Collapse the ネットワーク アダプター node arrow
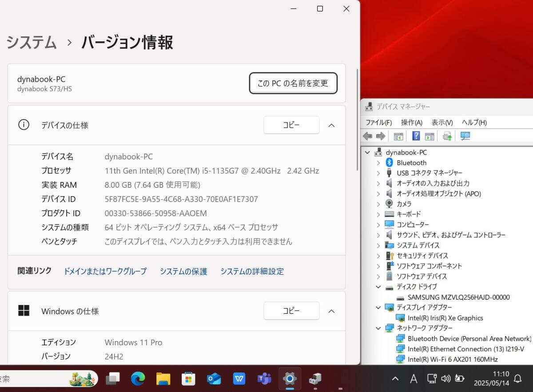533x392 pixels. pos(378,328)
